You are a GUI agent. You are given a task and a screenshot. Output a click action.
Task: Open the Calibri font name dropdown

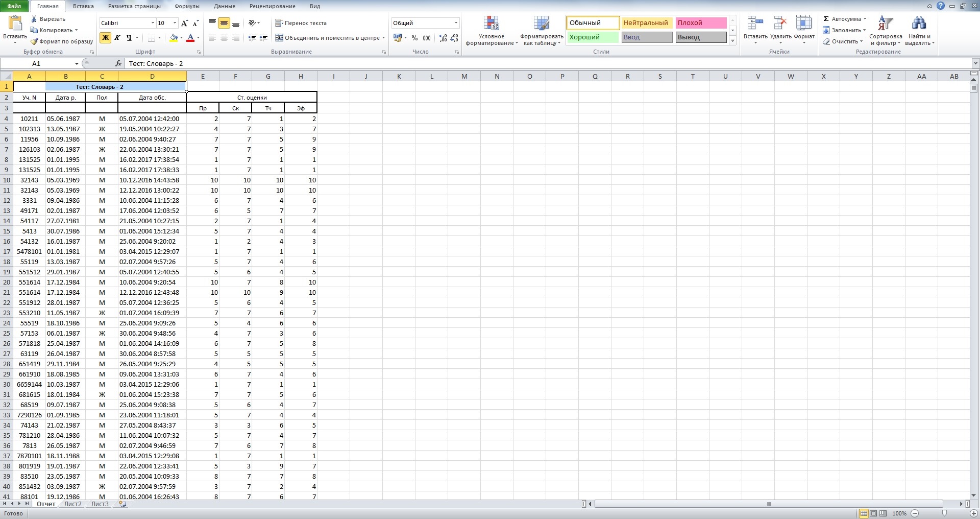(x=153, y=23)
